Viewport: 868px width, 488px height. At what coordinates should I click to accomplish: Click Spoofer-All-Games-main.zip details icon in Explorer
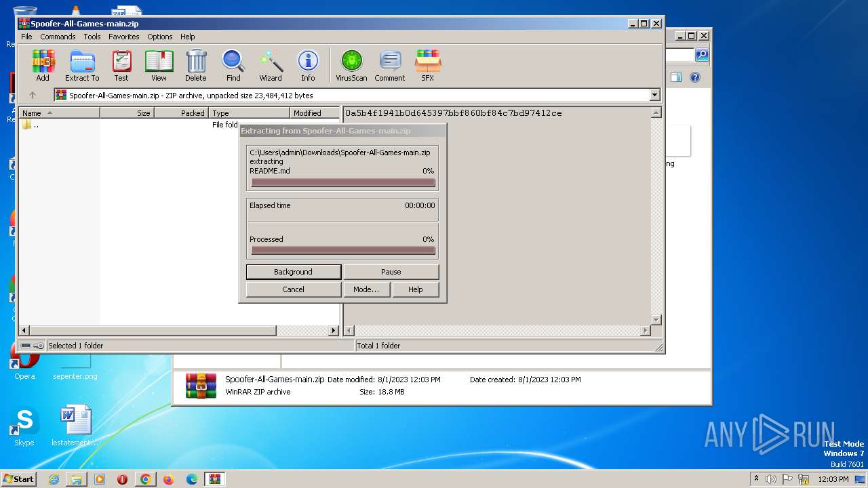pyautogui.click(x=201, y=386)
